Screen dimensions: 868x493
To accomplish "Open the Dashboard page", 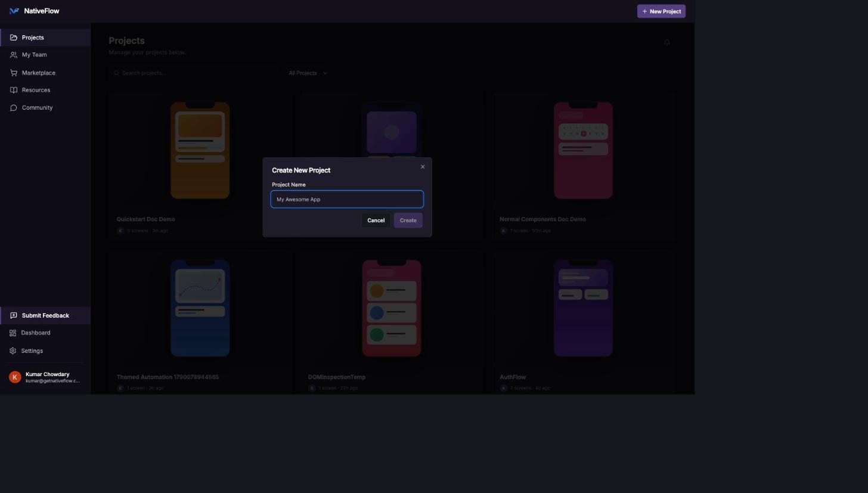I will click(45, 333).
